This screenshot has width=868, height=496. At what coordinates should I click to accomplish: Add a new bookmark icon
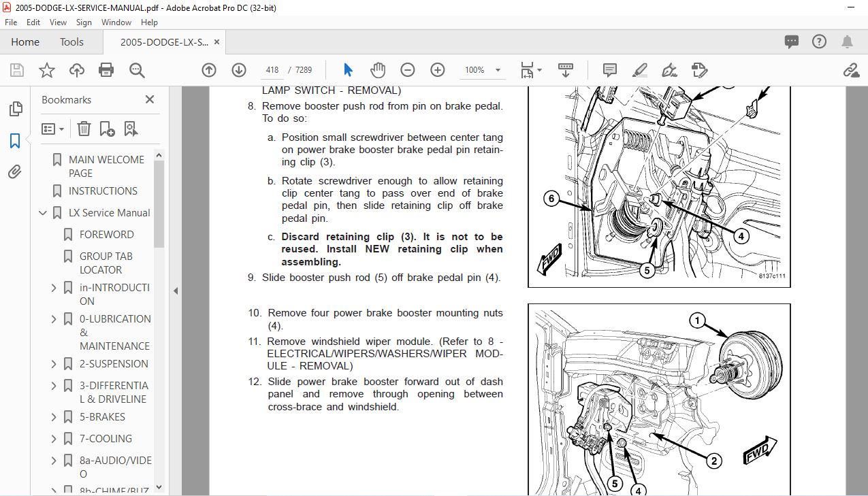107,129
